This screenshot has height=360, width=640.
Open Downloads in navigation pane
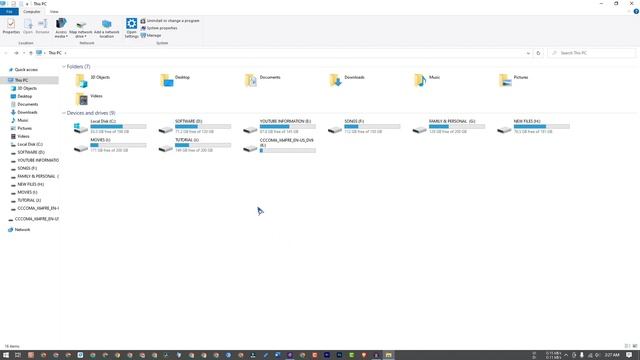27,112
